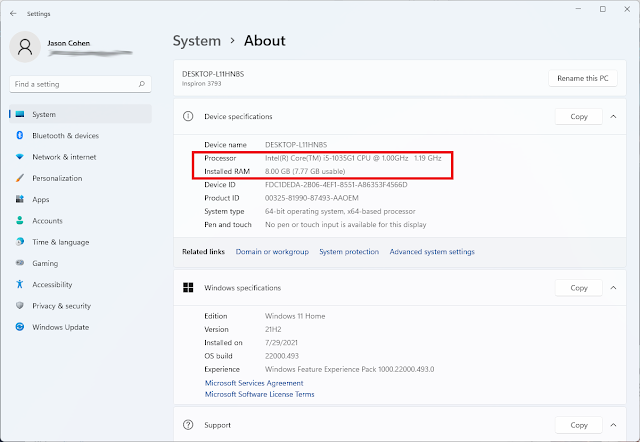Click the System type 64-bit value

340,211
